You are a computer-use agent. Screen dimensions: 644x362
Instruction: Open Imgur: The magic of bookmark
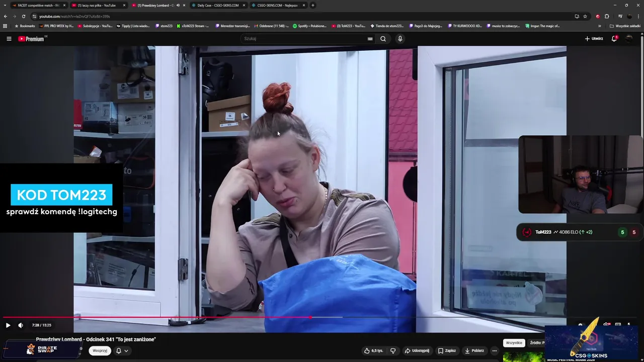click(542, 26)
